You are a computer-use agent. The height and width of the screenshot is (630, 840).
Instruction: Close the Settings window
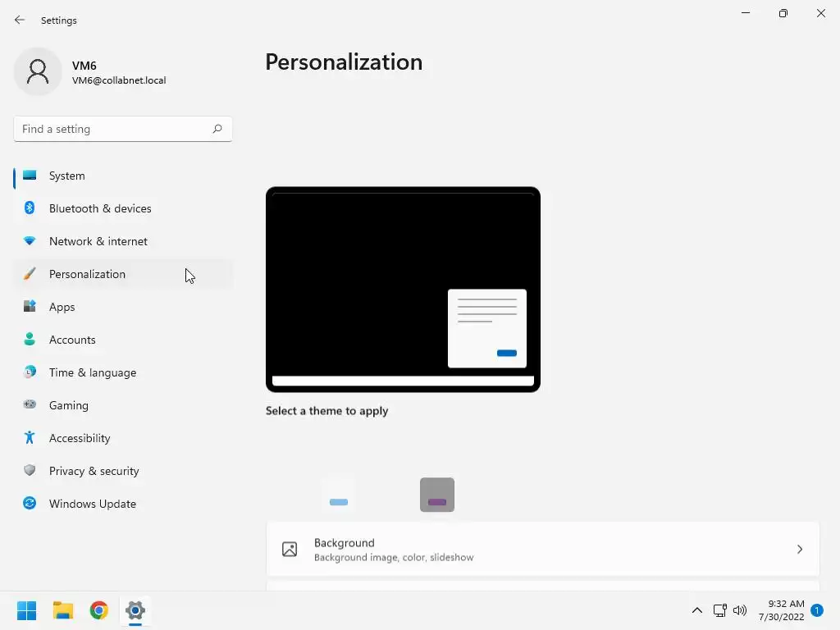pyautogui.click(x=820, y=13)
